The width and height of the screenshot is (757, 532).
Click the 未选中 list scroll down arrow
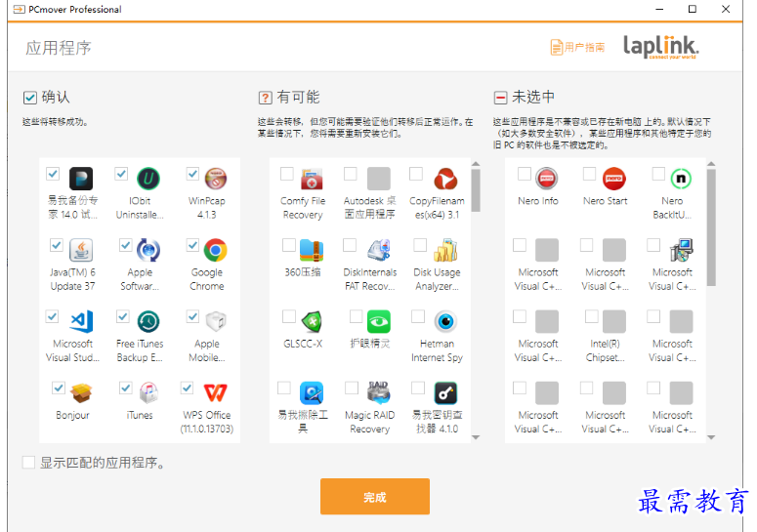711,437
